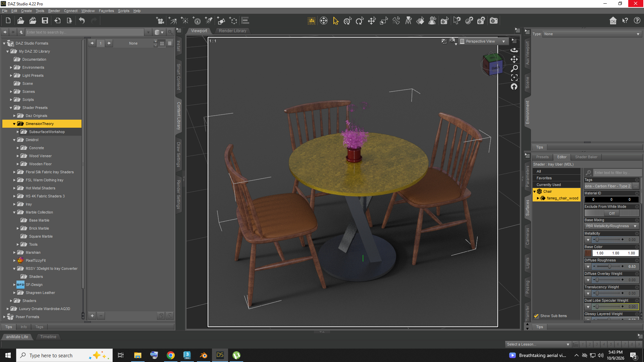Viewport: 644px width, 362px height.
Task: Click the Undo arrow icon
Action: pos(82,21)
